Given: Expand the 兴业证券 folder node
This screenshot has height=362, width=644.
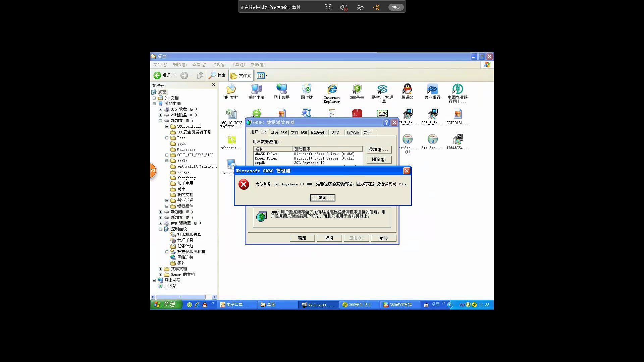Looking at the screenshot, I should pos(167,201).
